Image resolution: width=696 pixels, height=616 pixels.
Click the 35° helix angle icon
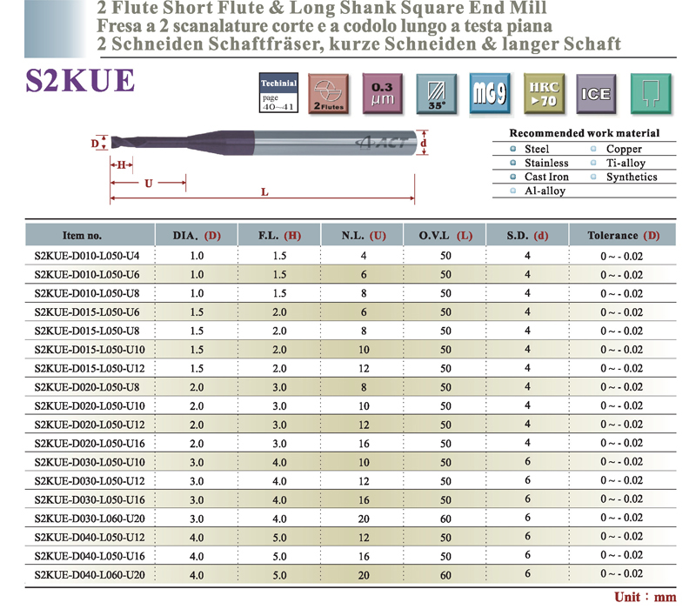[x=437, y=94]
